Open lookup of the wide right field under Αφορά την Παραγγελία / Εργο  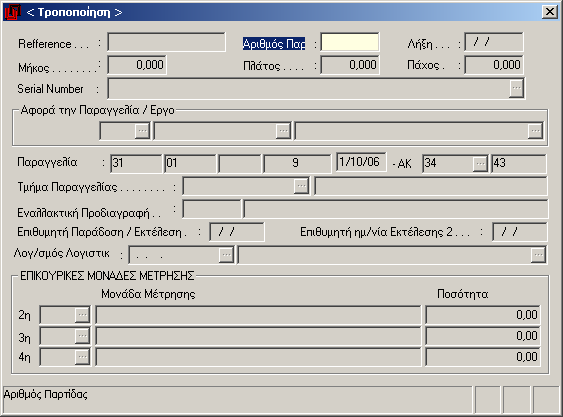pos(535,131)
